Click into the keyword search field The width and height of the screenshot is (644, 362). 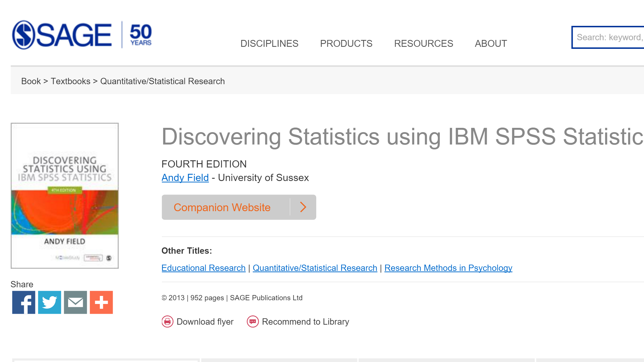pos(608,37)
